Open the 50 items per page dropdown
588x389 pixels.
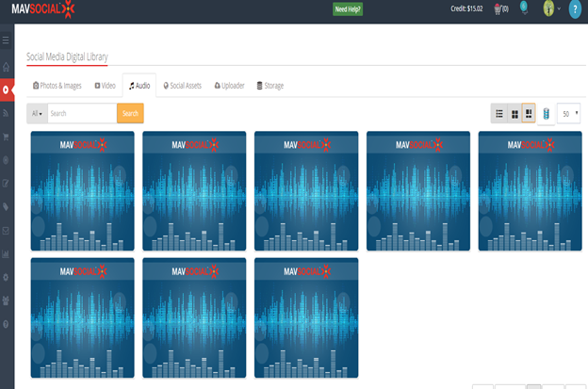click(568, 114)
